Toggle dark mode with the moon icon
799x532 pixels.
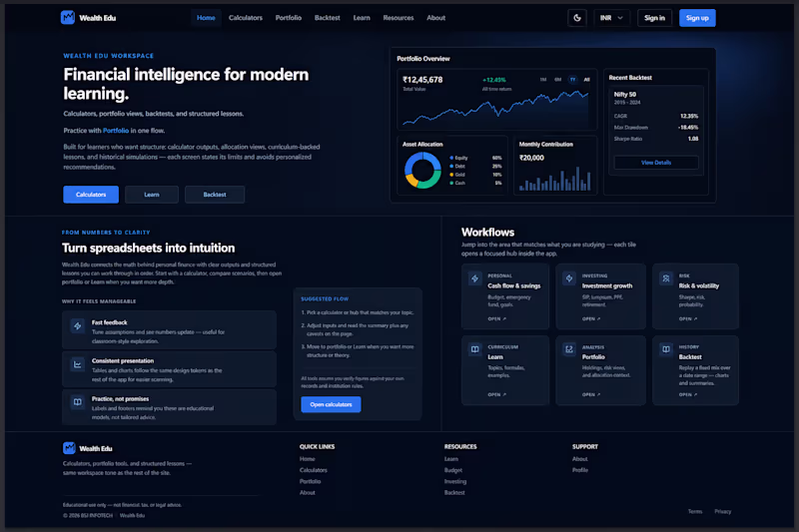coord(577,18)
